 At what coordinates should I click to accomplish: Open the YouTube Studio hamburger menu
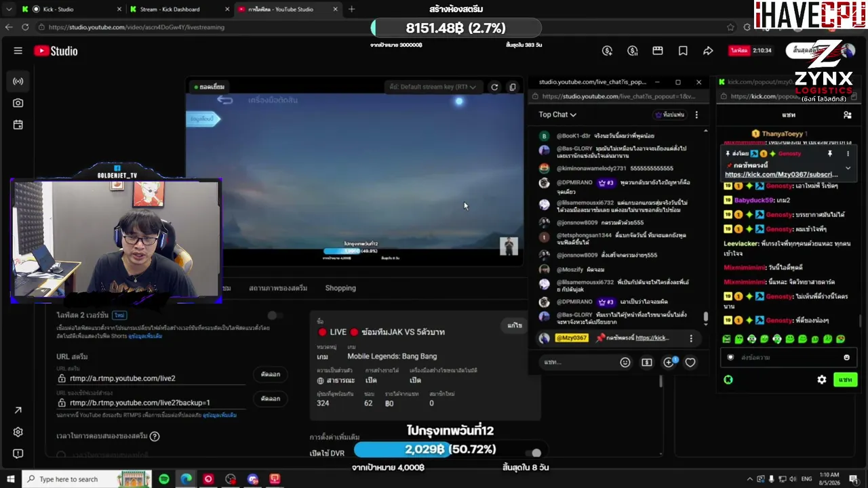(x=18, y=51)
